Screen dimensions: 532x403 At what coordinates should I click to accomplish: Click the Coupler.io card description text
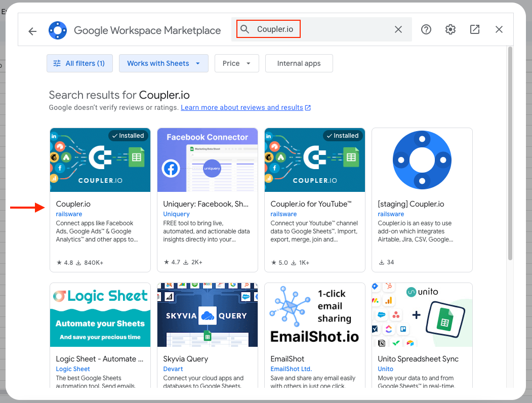tap(97, 231)
